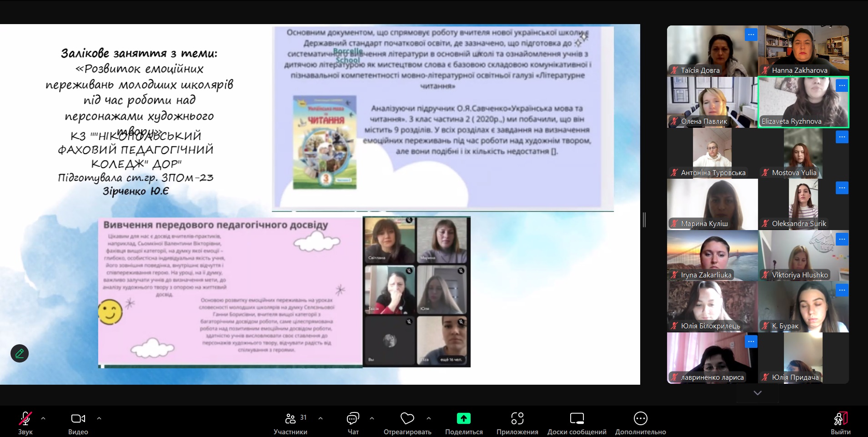868x437 pixels.
Task: Click author line Зірченко Ю.Є on slide
Action: pyautogui.click(x=135, y=191)
